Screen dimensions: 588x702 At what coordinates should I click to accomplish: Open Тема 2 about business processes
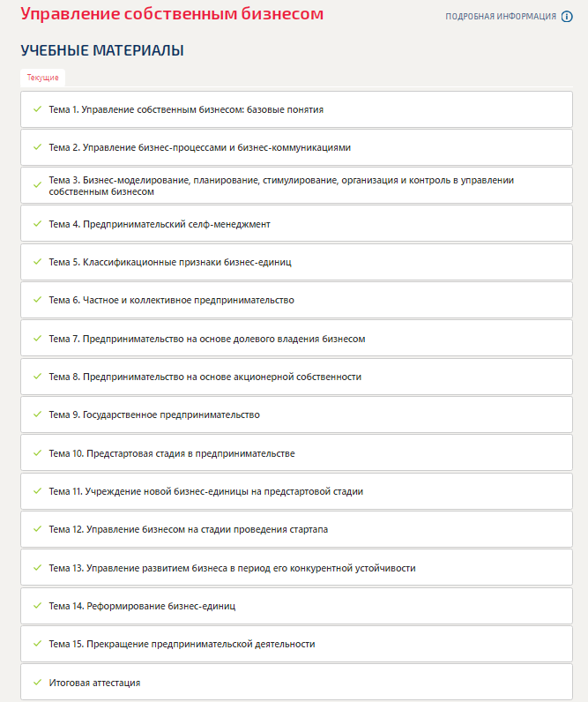(297, 147)
